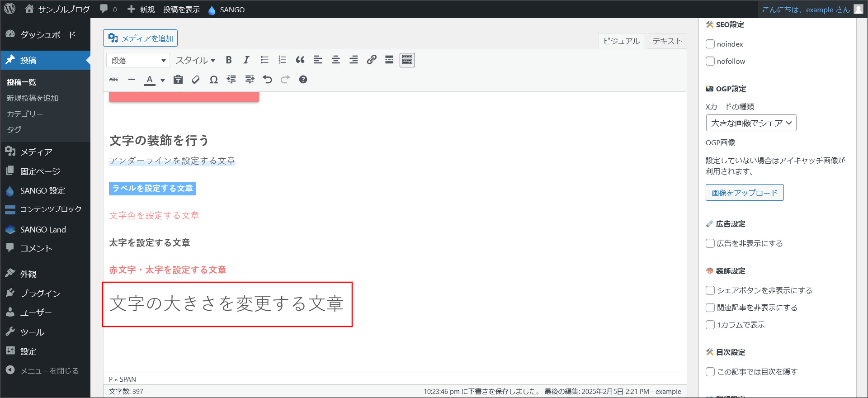The width and height of the screenshot is (868, 398).
Task: Open the 段落 paragraph format dropdown
Action: coord(138,60)
